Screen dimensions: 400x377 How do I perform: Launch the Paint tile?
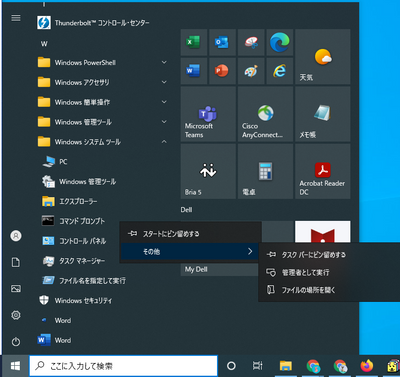click(251, 71)
